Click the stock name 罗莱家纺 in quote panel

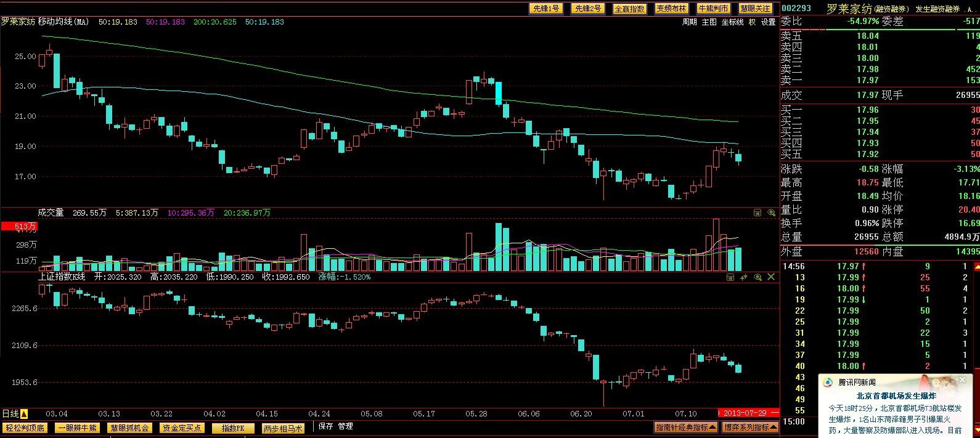[849, 9]
